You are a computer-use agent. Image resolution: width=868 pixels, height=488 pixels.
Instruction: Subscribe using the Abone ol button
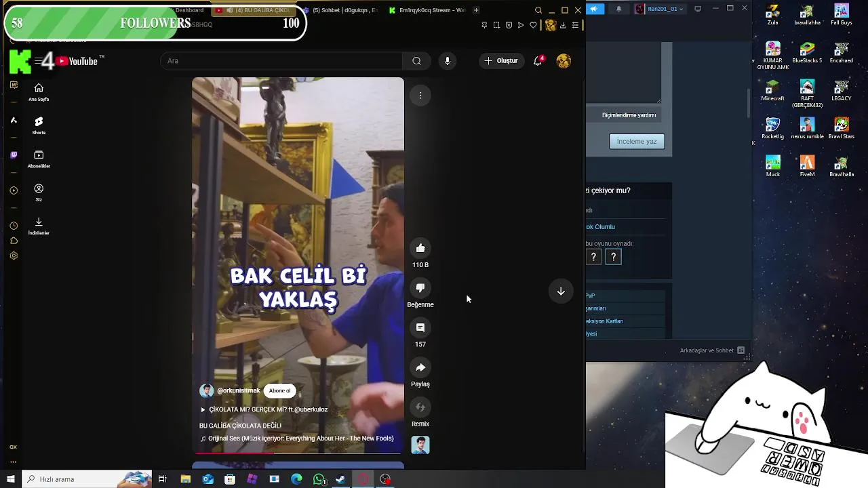[x=279, y=390]
